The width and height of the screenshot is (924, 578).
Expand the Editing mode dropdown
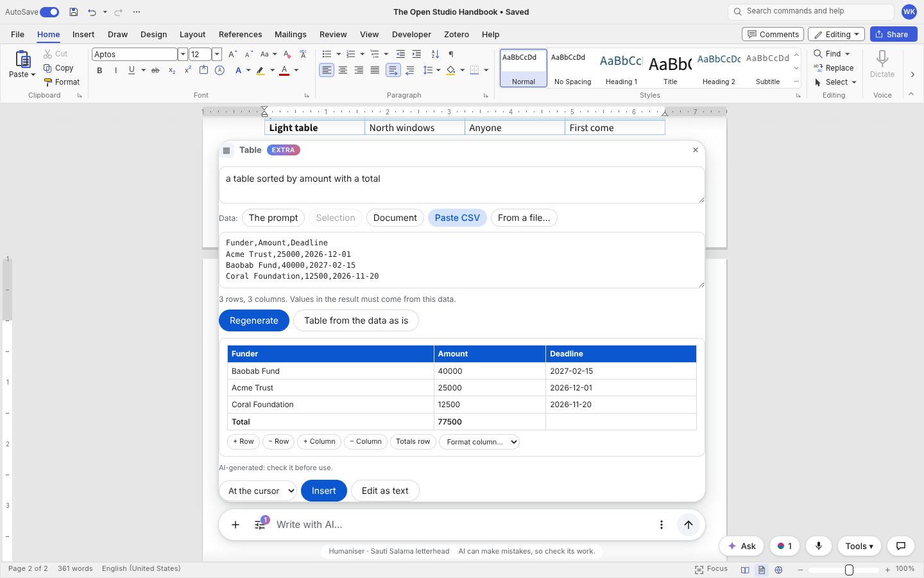coord(836,34)
